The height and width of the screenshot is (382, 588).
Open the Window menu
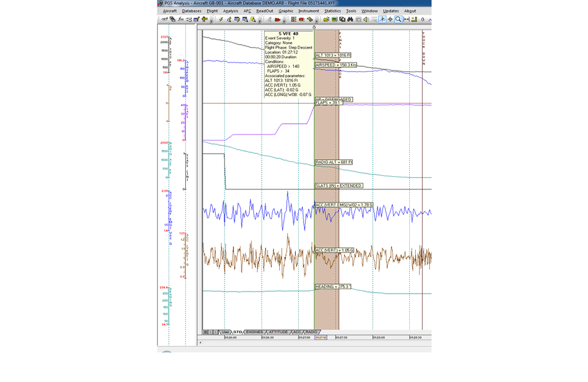click(x=369, y=11)
